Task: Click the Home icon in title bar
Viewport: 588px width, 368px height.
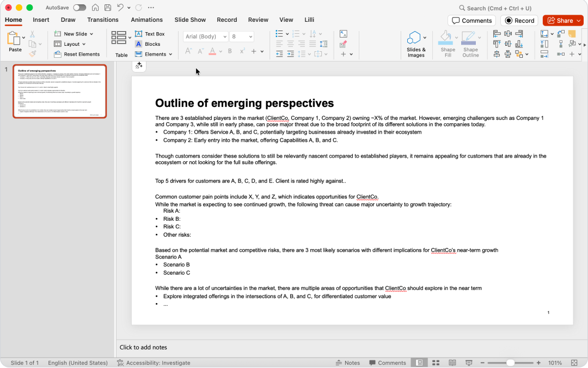Action: (x=95, y=8)
